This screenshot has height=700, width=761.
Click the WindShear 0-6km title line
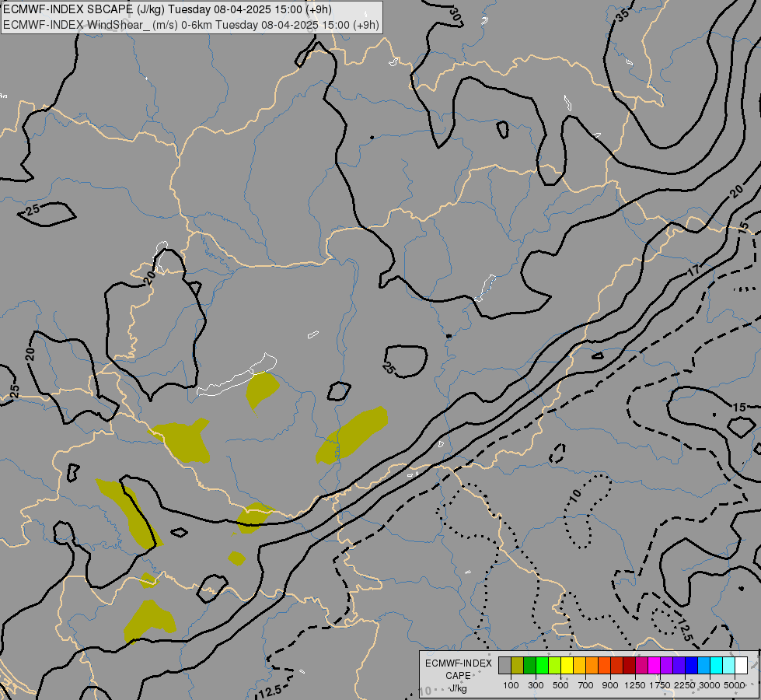point(191,25)
